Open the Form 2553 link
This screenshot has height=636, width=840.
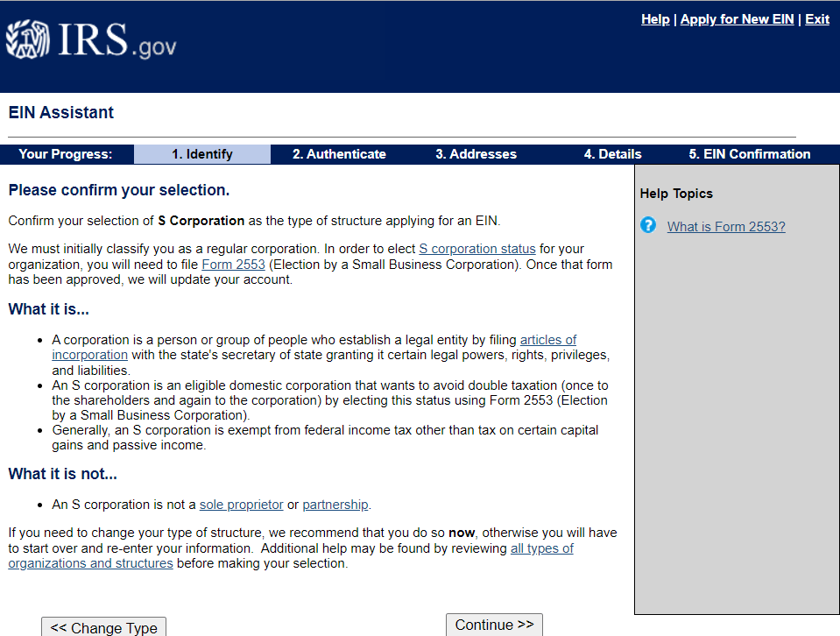point(233,265)
